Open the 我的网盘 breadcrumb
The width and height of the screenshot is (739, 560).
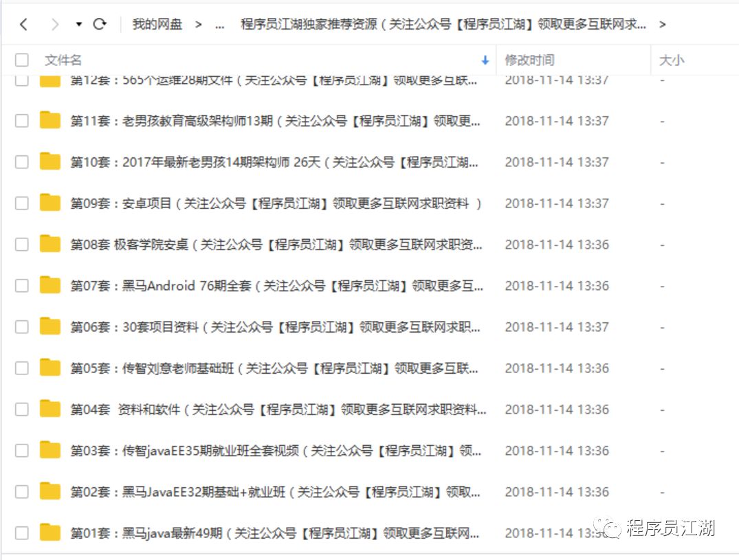[157, 24]
